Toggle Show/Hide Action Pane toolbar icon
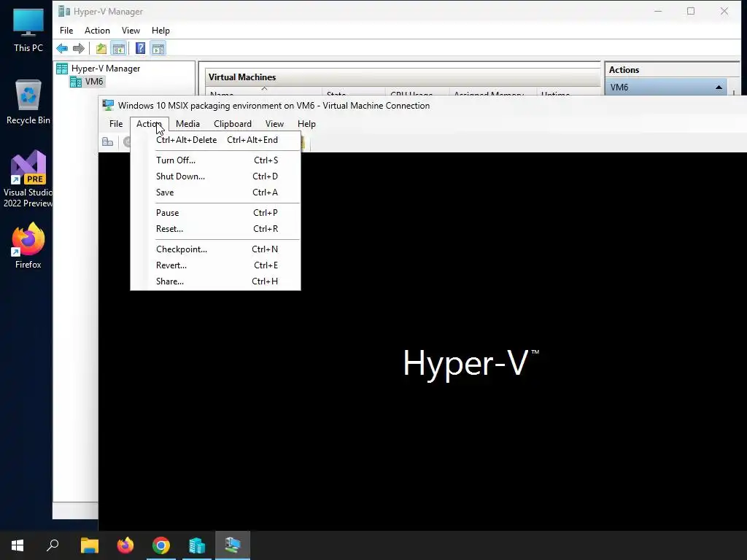The height and width of the screenshot is (560, 747). (158, 48)
